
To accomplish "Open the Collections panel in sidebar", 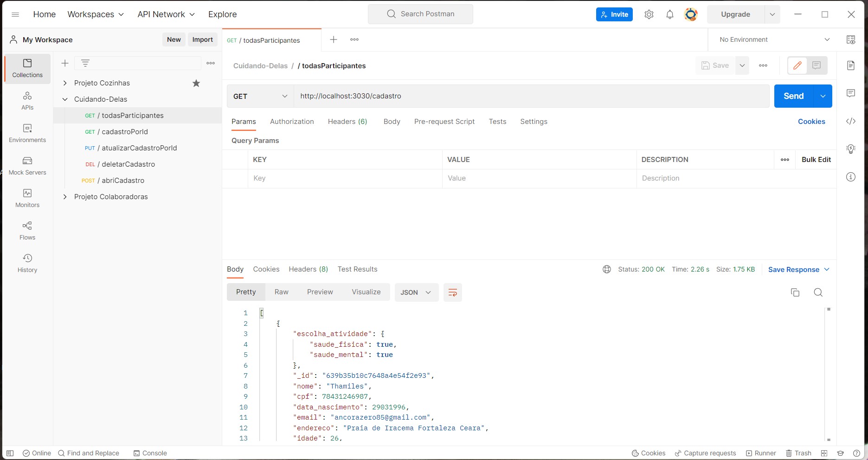I will (x=26, y=68).
